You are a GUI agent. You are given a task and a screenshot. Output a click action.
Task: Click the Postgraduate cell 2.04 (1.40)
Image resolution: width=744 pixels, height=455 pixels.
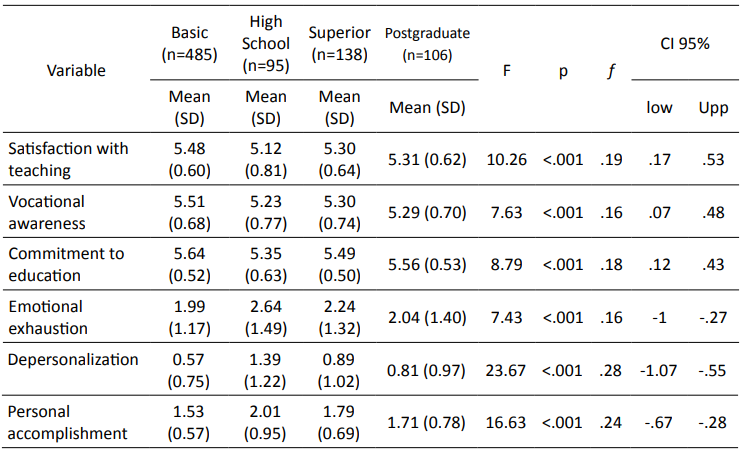click(426, 316)
